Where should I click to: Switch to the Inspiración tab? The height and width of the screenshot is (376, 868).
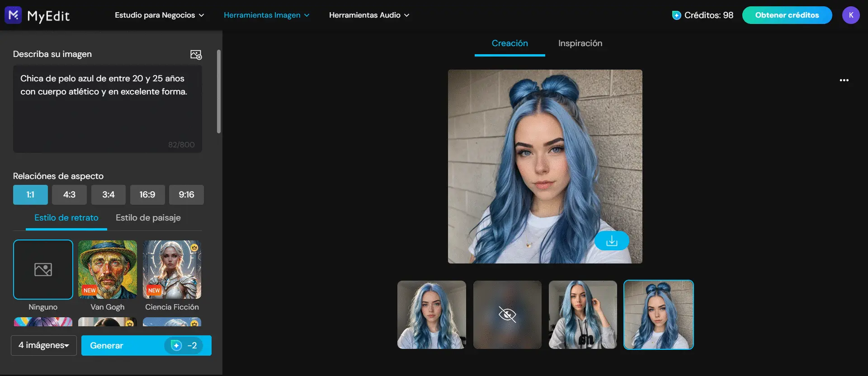(x=580, y=43)
